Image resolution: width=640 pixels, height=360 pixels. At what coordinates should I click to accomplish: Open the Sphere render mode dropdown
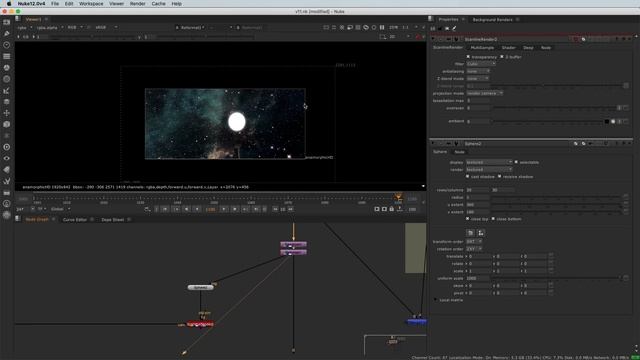(489, 169)
